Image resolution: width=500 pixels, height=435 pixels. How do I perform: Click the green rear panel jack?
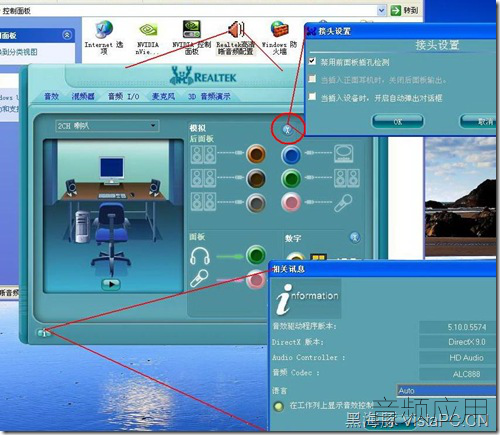tap(291, 179)
